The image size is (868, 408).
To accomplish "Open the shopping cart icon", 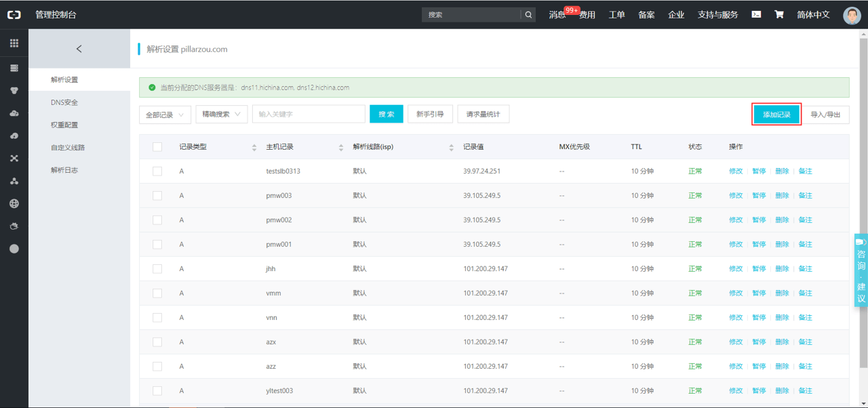I will pyautogui.click(x=779, y=14).
